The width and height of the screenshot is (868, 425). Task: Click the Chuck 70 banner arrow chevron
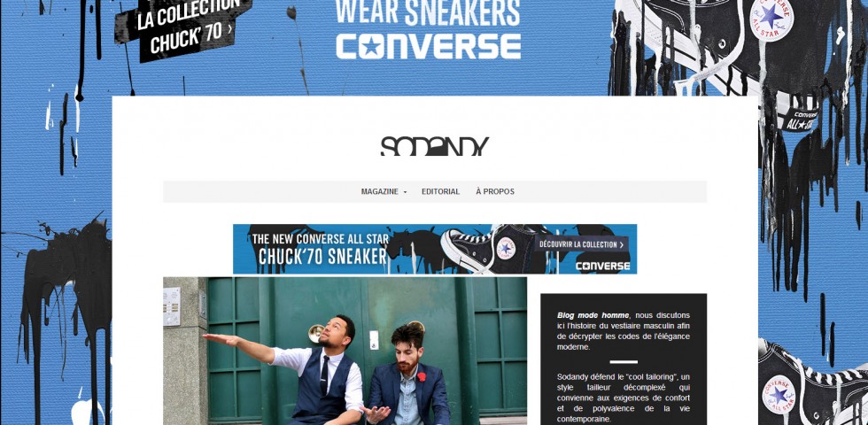coord(229,27)
